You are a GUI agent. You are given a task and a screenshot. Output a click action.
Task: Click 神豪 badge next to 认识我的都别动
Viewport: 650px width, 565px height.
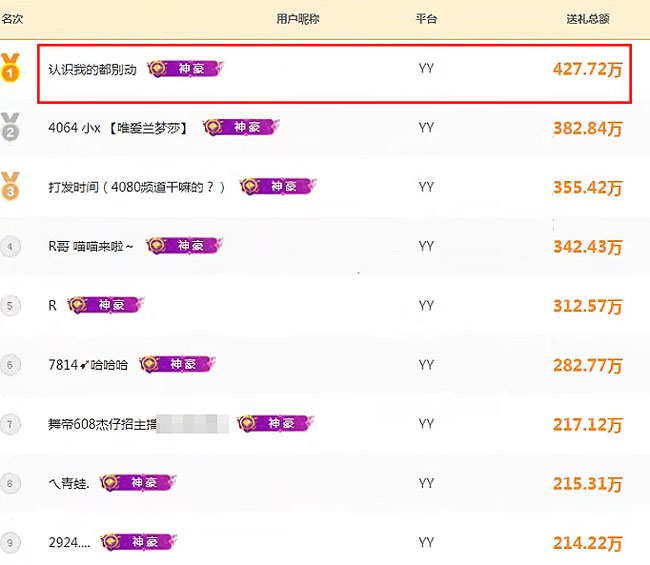click(185, 68)
